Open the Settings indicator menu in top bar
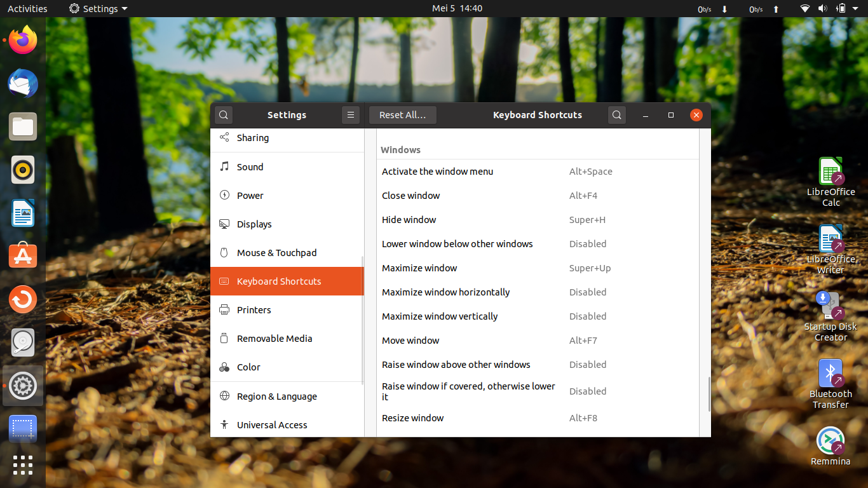The image size is (868, 488). pos(98,8)
